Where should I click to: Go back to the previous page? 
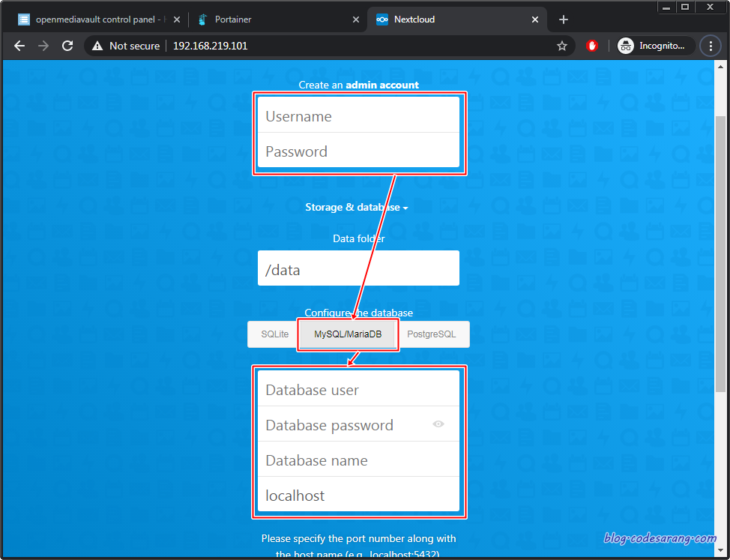(19, 46)
